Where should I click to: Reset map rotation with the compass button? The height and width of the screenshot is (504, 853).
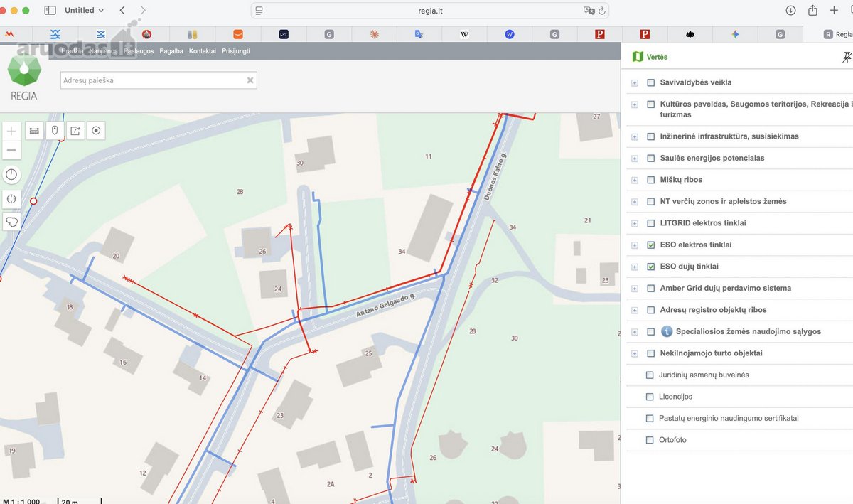coord(11,175)
